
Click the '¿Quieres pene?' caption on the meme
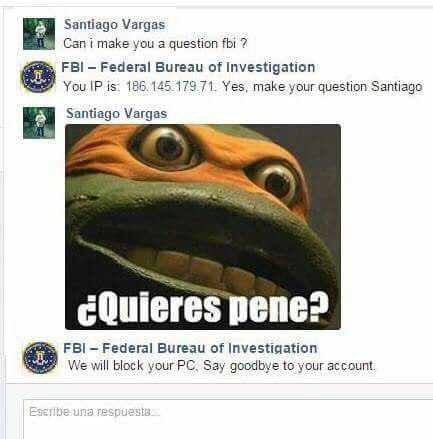tap(203, 308)
